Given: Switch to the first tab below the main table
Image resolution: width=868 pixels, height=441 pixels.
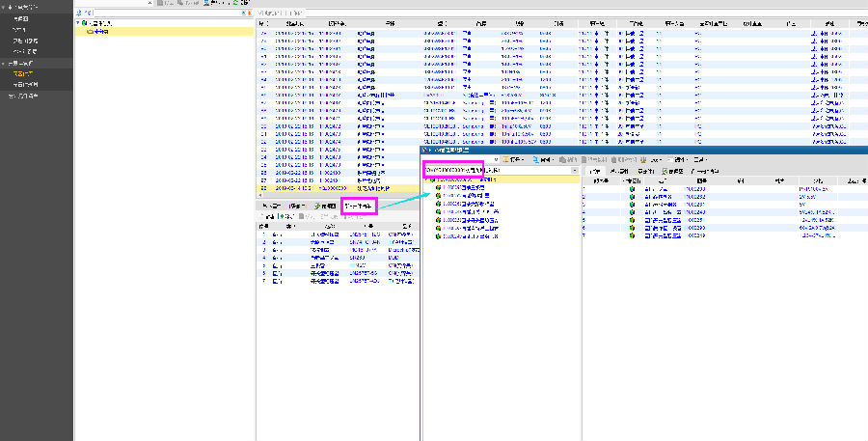Looking at the screenshot, I should tap(271, 207).
